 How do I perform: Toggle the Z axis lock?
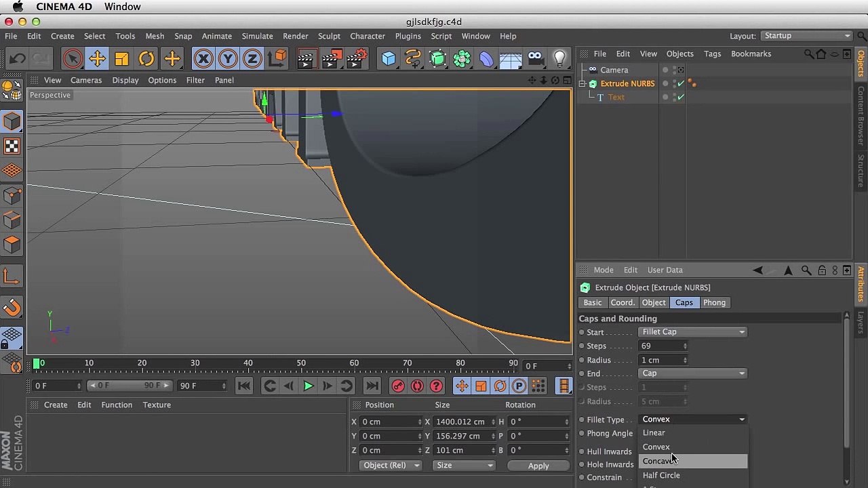pos(252,59)
